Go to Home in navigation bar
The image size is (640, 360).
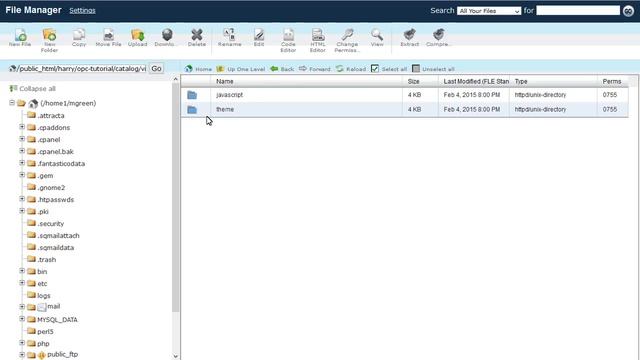(198, 69)
